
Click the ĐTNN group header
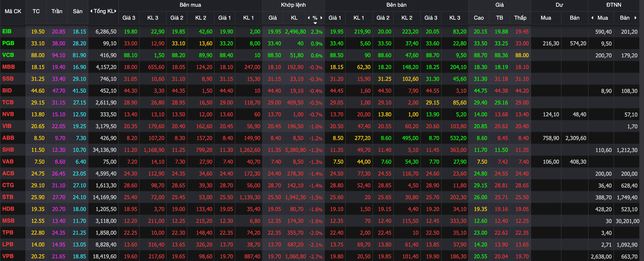point(614,5)
